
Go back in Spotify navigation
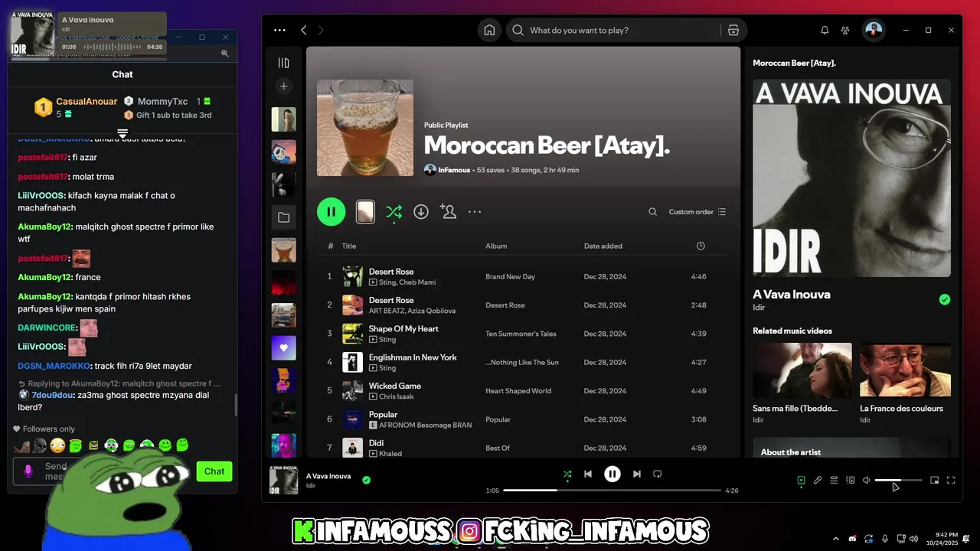(x=304, y=31)
